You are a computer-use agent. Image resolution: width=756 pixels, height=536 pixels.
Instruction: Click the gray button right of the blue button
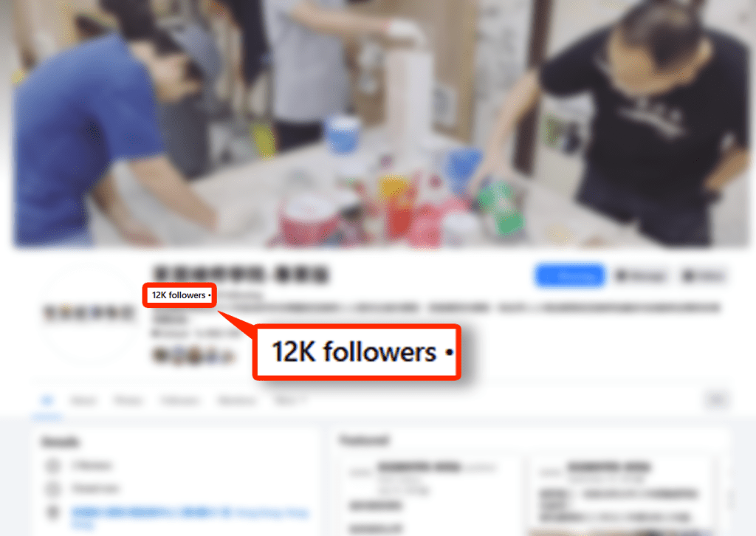(641, 275)
